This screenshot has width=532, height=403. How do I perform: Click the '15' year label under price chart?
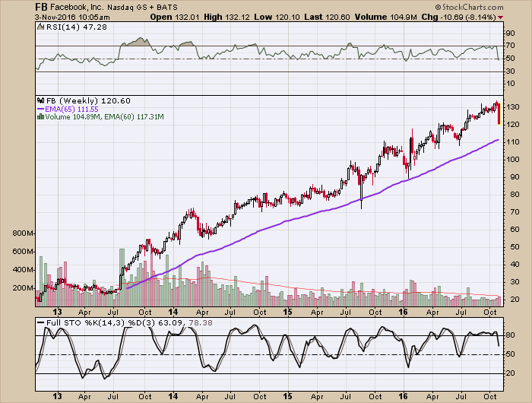point(288,312)
